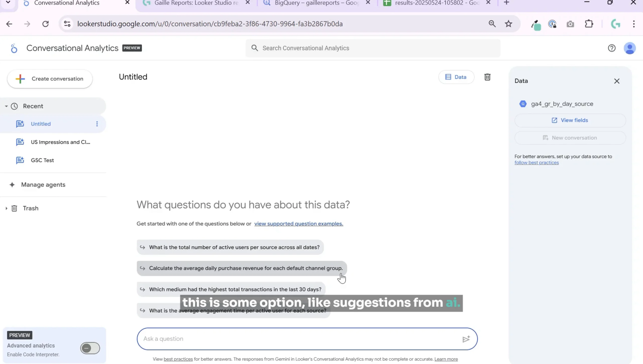Screen dimensions: 643x364
Task: Open the account profile avatar
Action: point(630,48)
